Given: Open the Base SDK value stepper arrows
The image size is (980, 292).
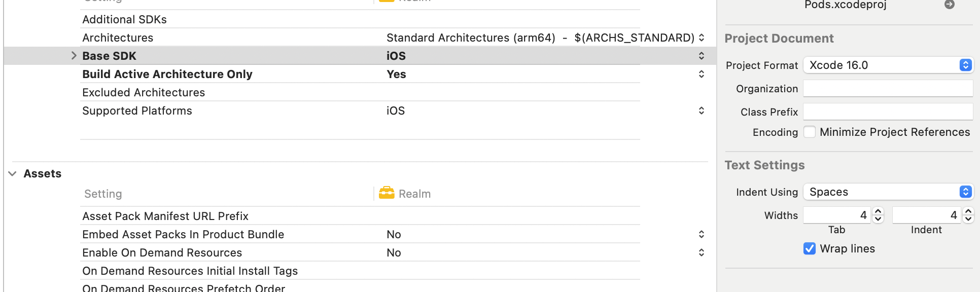Looking at the screenshot, I should tap(702, 56).
